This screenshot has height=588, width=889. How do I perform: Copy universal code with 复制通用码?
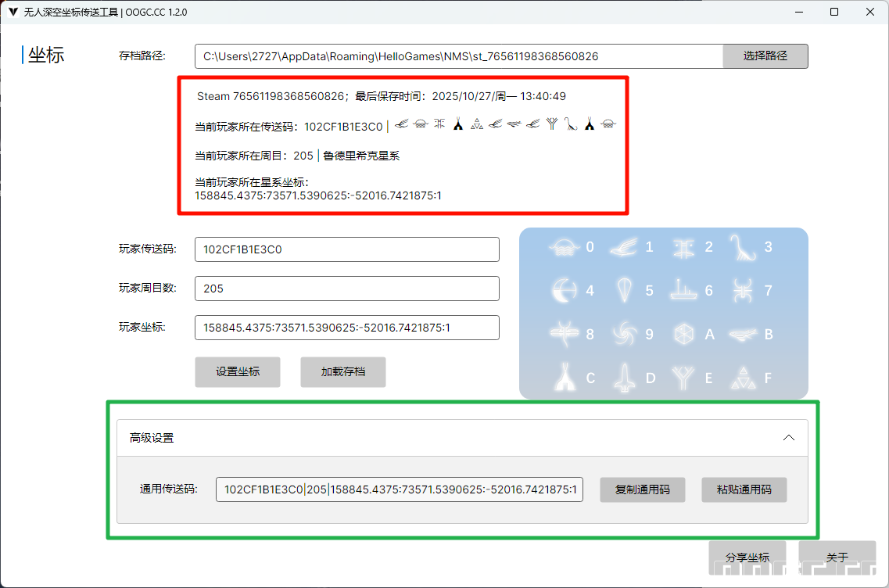pyautogui.click(x=643, y=489)
